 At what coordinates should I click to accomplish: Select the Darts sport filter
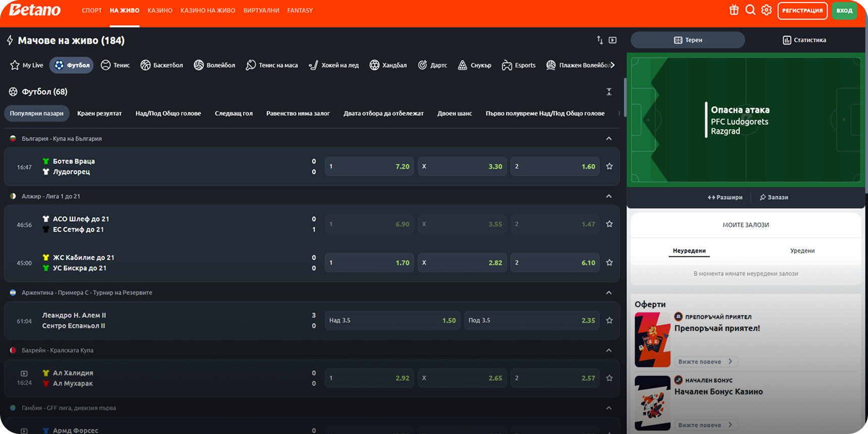pos(432,65)
